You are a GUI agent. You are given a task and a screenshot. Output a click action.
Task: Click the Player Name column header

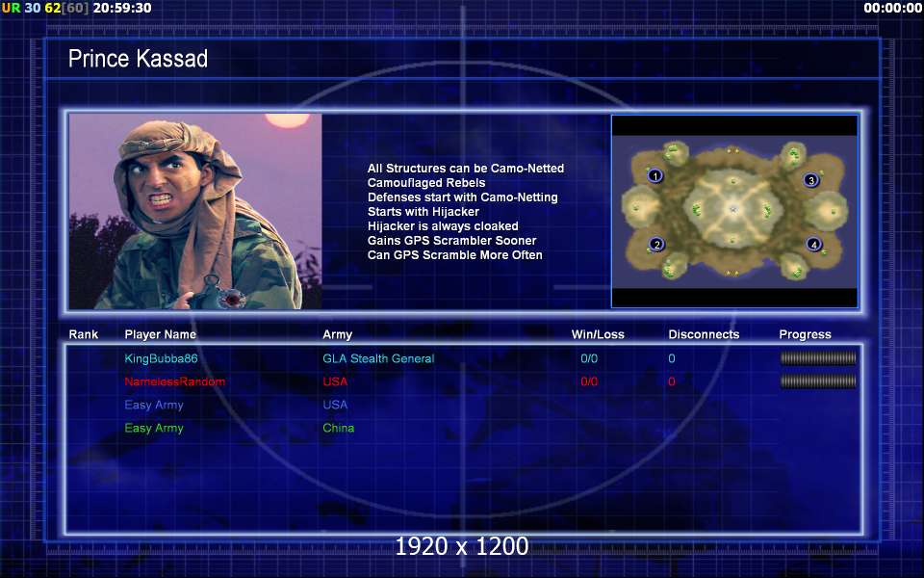pyautogui.click(x=161, y=334)
